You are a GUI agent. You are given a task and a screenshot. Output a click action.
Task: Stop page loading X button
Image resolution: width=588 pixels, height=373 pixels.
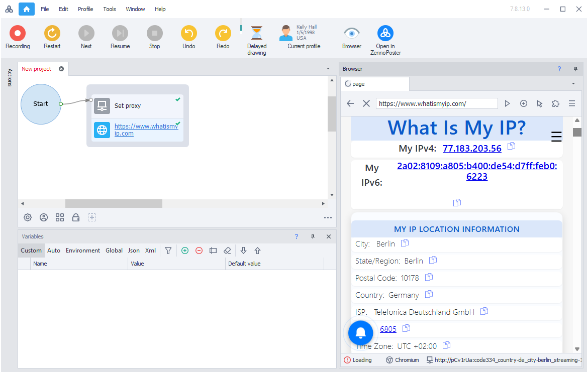click(x=366, y=103)
